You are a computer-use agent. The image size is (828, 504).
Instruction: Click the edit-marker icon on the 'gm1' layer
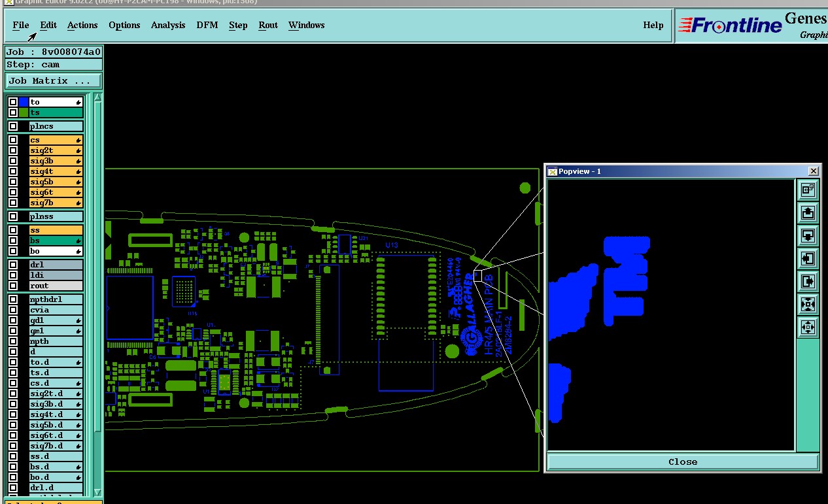pyautogui.click(x=78, y=331)
